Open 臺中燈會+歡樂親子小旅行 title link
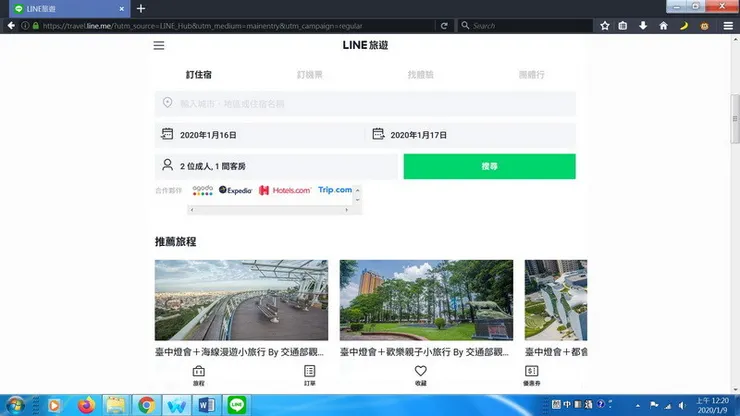This screenshot has height=416, width=740. click(424, 352)
